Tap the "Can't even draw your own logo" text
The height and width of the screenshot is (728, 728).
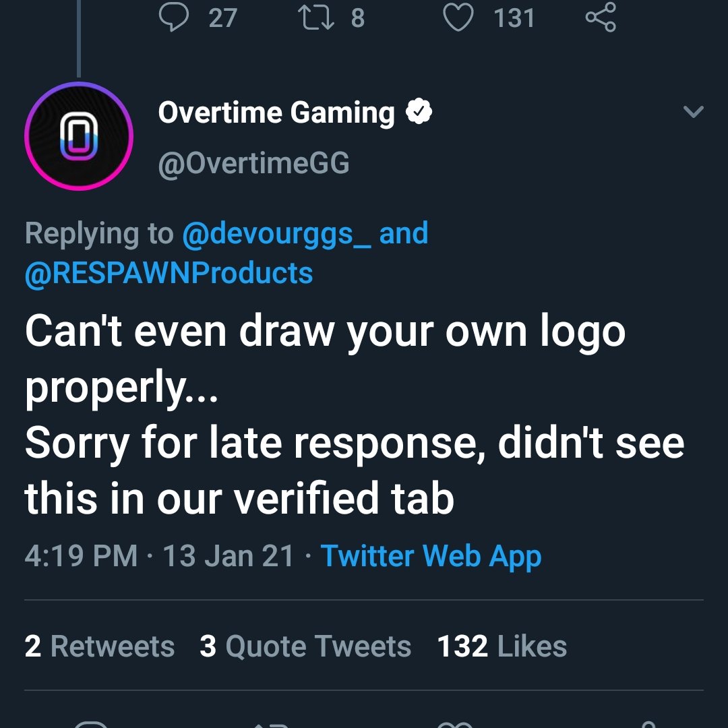325,332
